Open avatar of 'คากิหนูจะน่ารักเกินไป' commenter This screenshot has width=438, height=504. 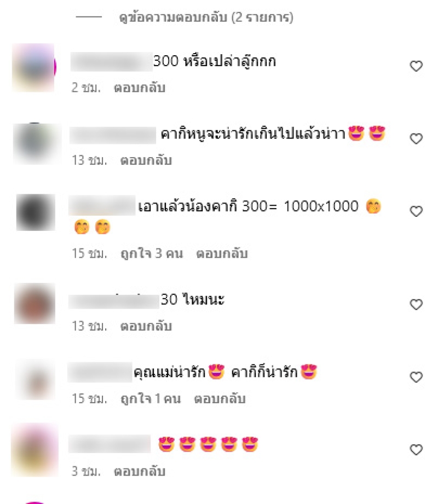click(37, 144)
